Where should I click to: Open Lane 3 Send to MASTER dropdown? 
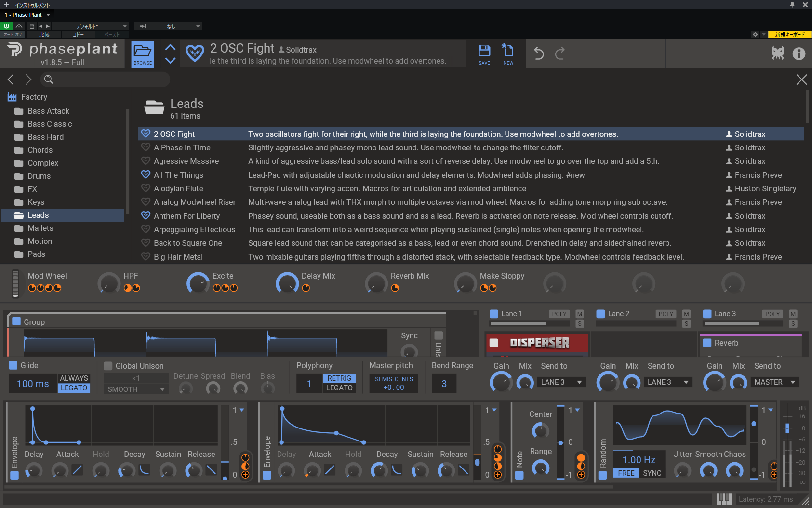[x=775, y=382]
